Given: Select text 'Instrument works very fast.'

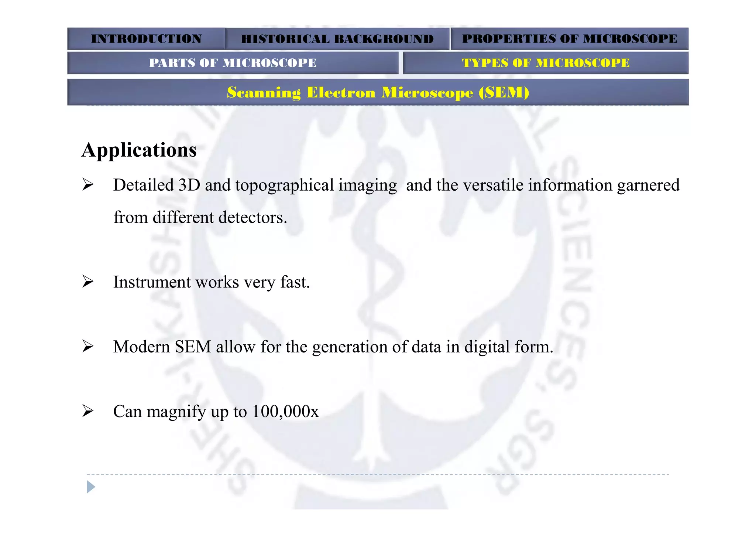Looking at the screenshot, I should click(212, 282).
